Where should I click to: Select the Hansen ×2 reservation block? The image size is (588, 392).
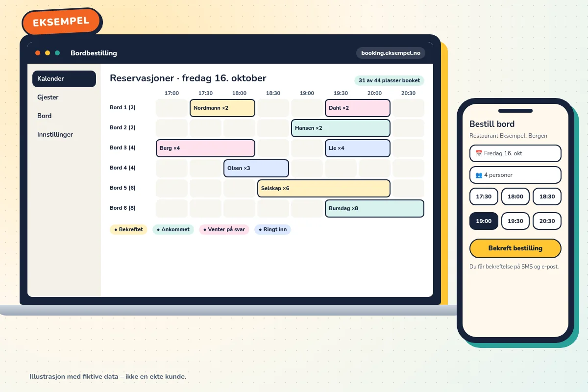[341, 128]
